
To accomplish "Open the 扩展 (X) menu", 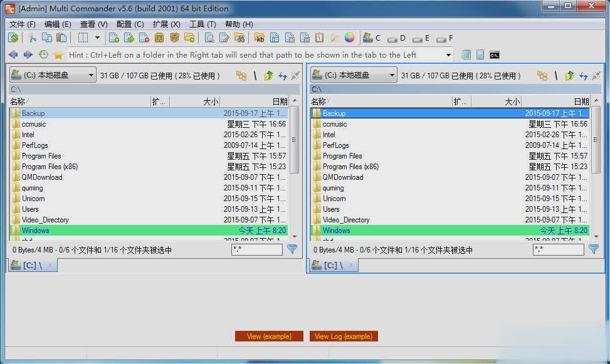I will point(167,24).
